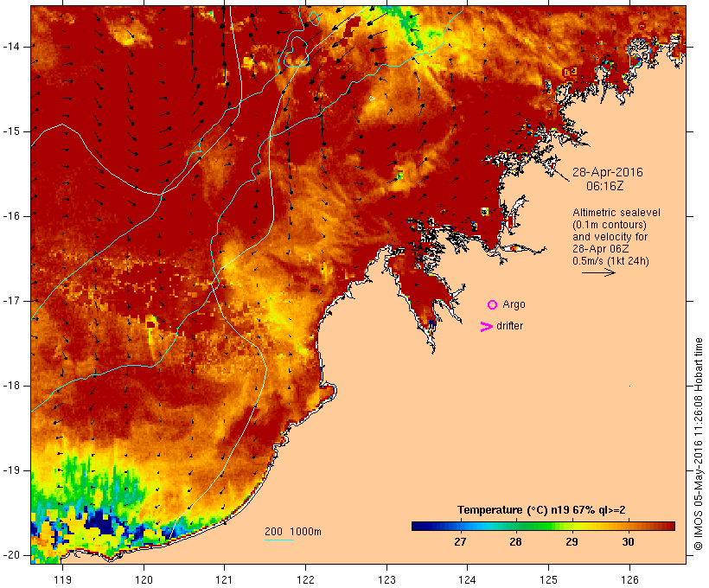Click the '06:16Z' time label
The height and width of the screenshot is (588, 709).
tap(604, 186)
